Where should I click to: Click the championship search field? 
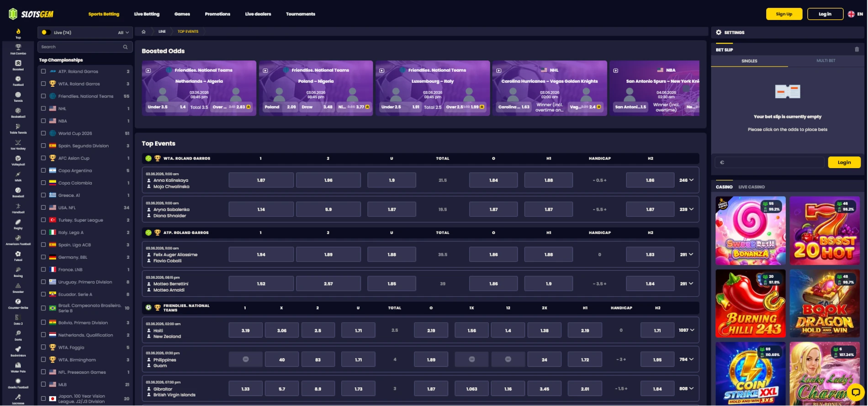(x=85, y=47)
